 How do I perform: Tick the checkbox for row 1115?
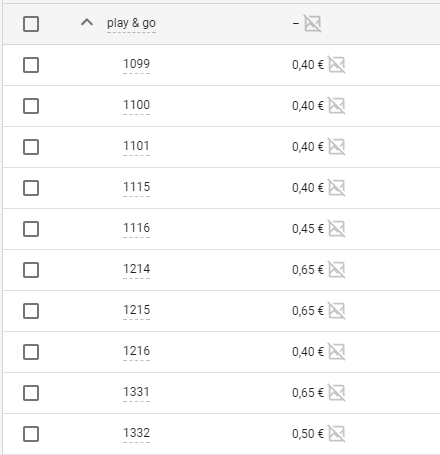pyautogui.click(x=31, y=188)
